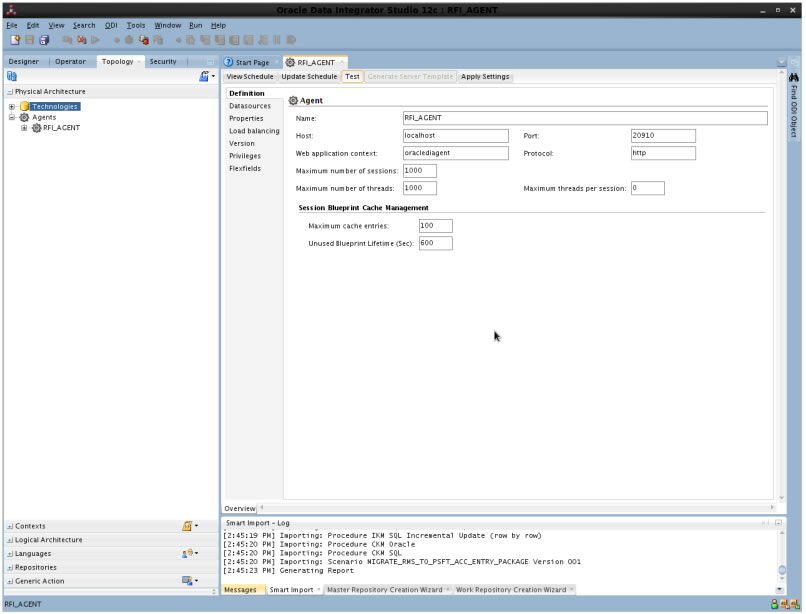Screen dimensions: 806x614
Task: Click the Contexts panel action icon
Action: [189, 526]
